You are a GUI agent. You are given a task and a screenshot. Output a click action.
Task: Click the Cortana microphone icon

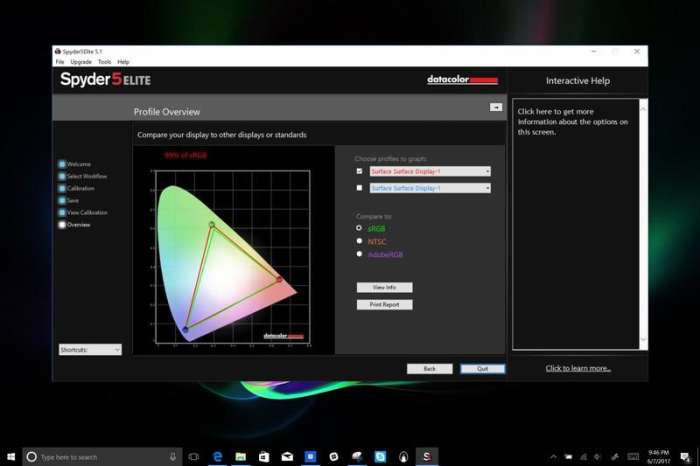pyautogui.click(x=173, y=457)
